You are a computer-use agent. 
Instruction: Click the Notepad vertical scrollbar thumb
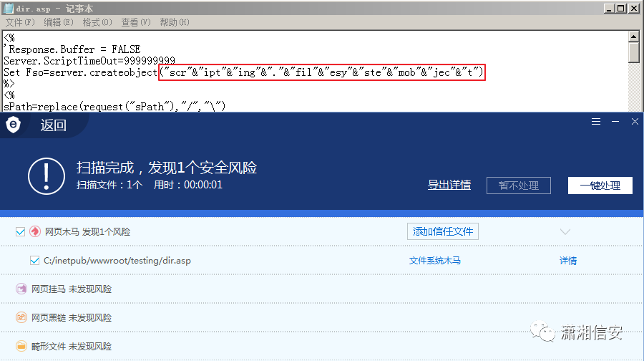[x=634, y=52]
